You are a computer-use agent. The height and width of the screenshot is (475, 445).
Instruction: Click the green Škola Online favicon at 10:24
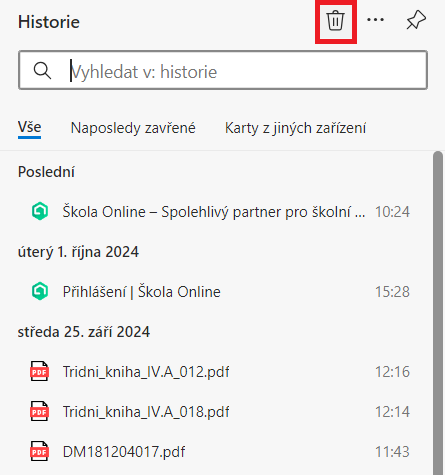click(x=40, y=211)
